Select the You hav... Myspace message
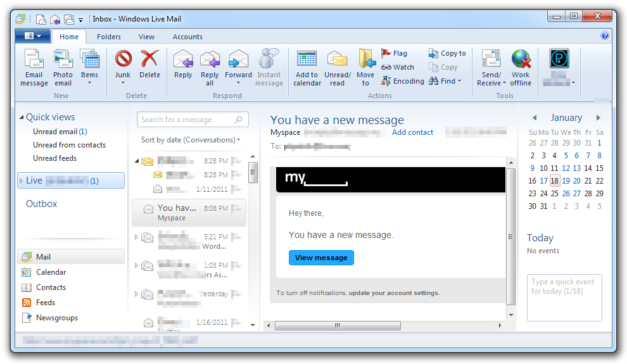Screen dimensions: 627x364 [189, 213]
